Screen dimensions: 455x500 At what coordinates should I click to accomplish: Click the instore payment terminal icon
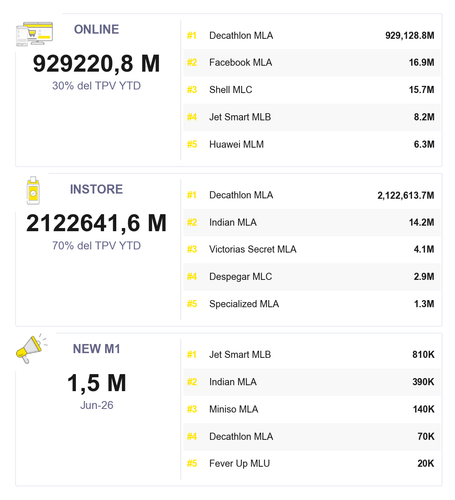pyautogui.click(x=33, y=190)
